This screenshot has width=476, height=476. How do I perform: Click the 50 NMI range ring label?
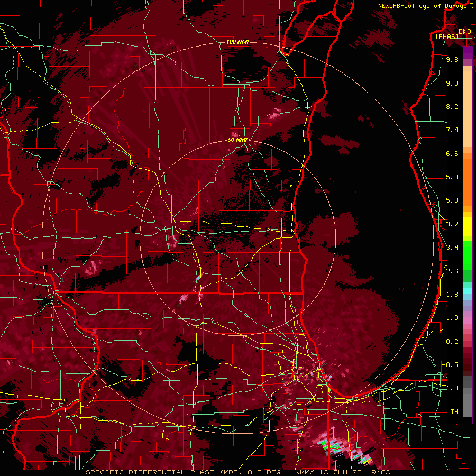(237, 140)
